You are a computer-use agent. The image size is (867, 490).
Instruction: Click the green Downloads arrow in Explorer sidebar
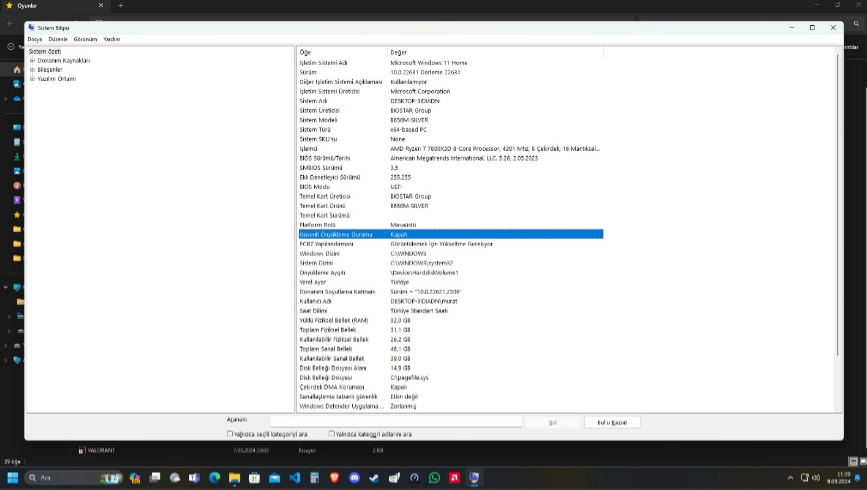coord(17,157)
